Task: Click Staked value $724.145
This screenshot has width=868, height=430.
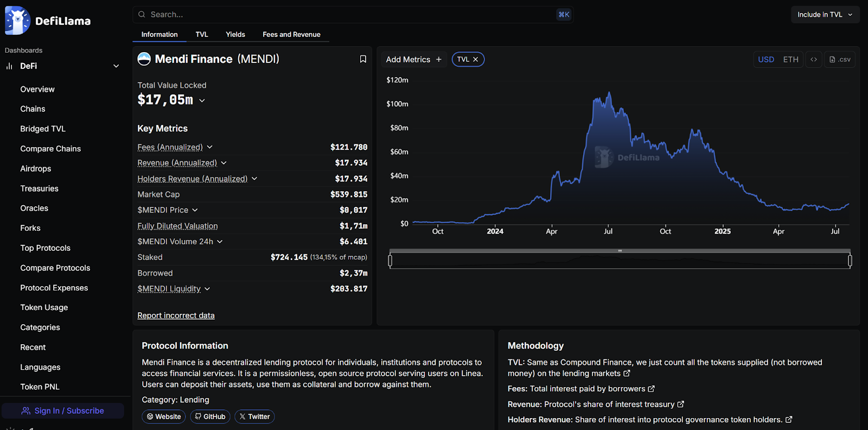Action: pyautogui.click(x=289, y=257)
